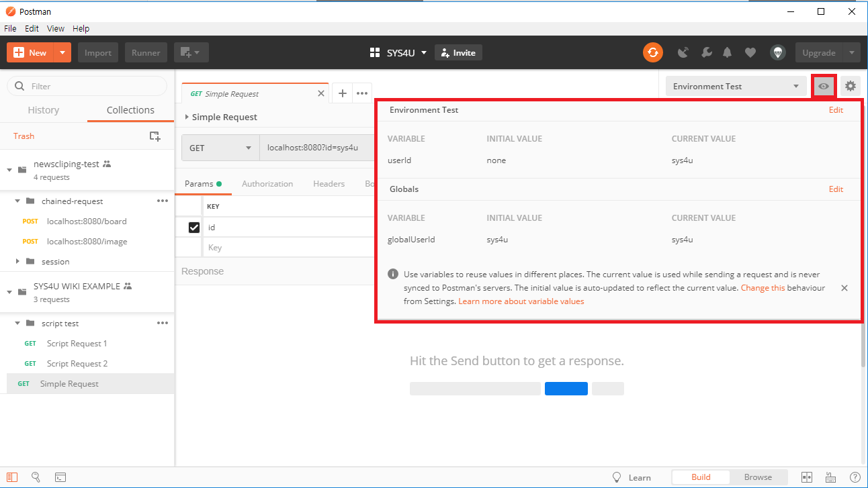Open the user avatar menu
This screenshot has height=488, width=868.
(777, 52)
